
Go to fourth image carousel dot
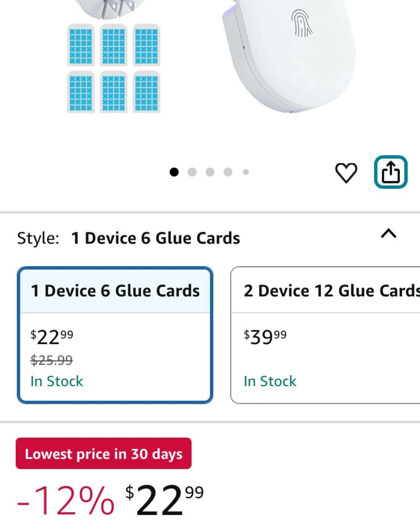228,172
